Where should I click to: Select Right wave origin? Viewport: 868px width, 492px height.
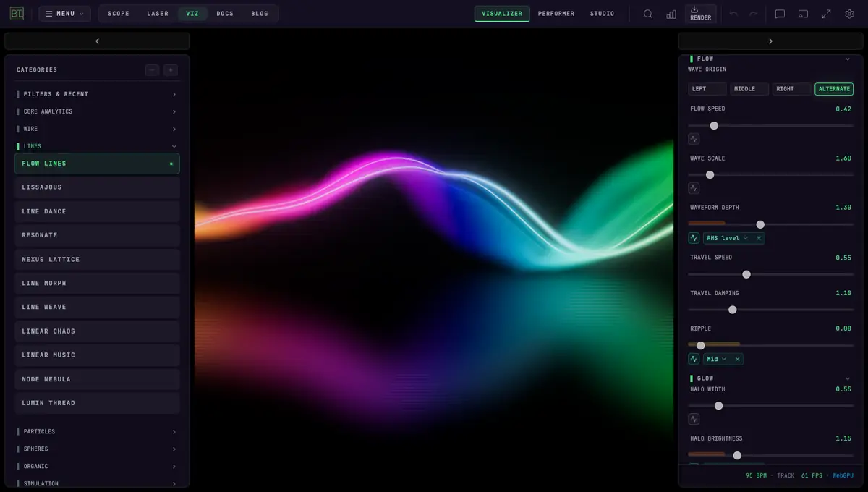click(x=791, y=89)
